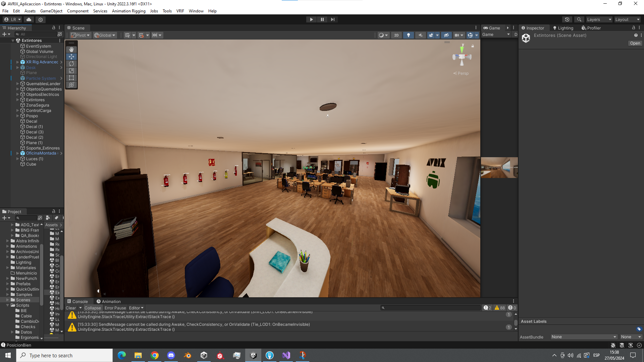
Task: Open Unity Cloud icon in toolbar
Action: click(29, 19)
